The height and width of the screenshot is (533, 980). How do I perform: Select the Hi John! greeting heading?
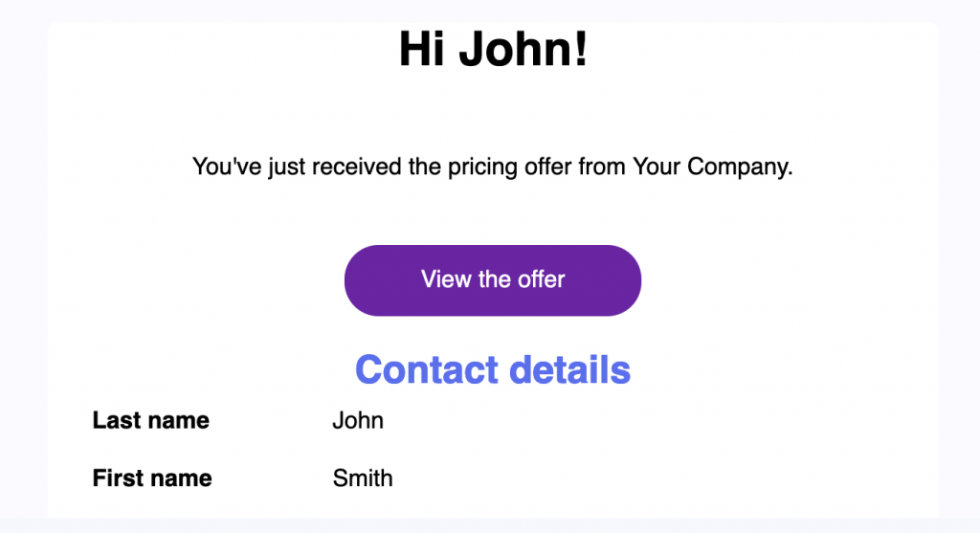(493, 49)
